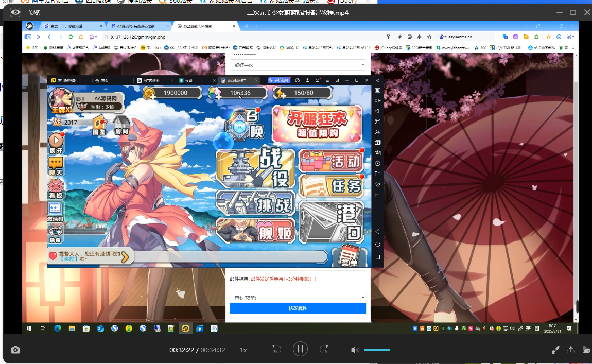Click emulator sidebar scissors icon
Viewport: 592px width, 364px height.
coord(377,132)
